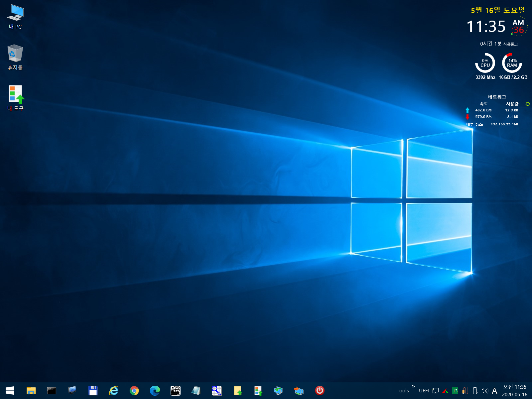Expand the Tools toolbar chevron
The width and height of the screenshot is (532, 399).
413,386
